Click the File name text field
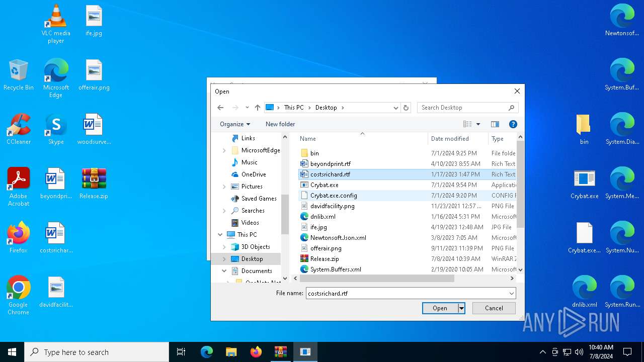This screenshot has height=362, width=644. tap(407, 293)
